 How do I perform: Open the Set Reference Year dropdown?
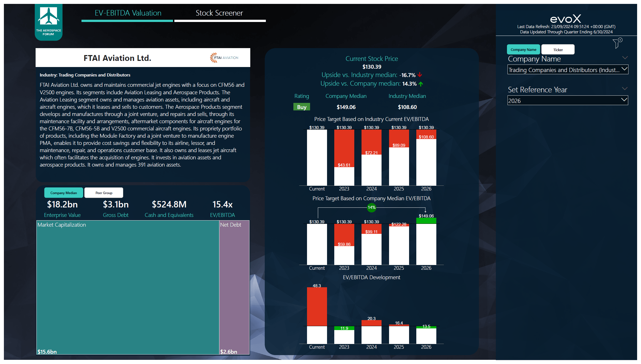(x=568, y=100)
